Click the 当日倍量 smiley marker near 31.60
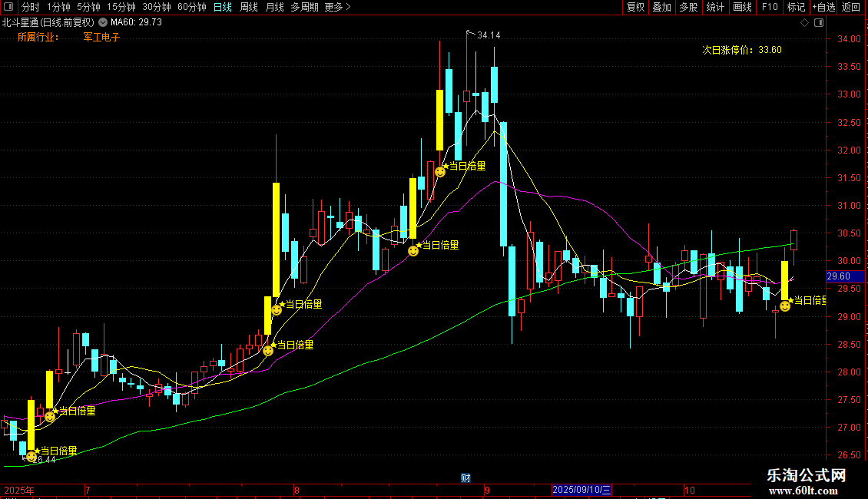This screenshot has height=499, width=868. (440, 171)
